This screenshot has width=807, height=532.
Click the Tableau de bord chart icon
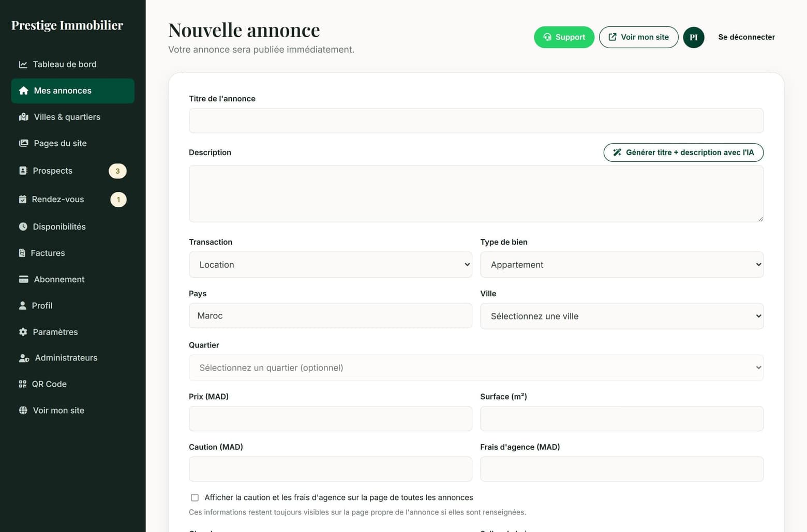pyautogui.click(x=23, y=65)
